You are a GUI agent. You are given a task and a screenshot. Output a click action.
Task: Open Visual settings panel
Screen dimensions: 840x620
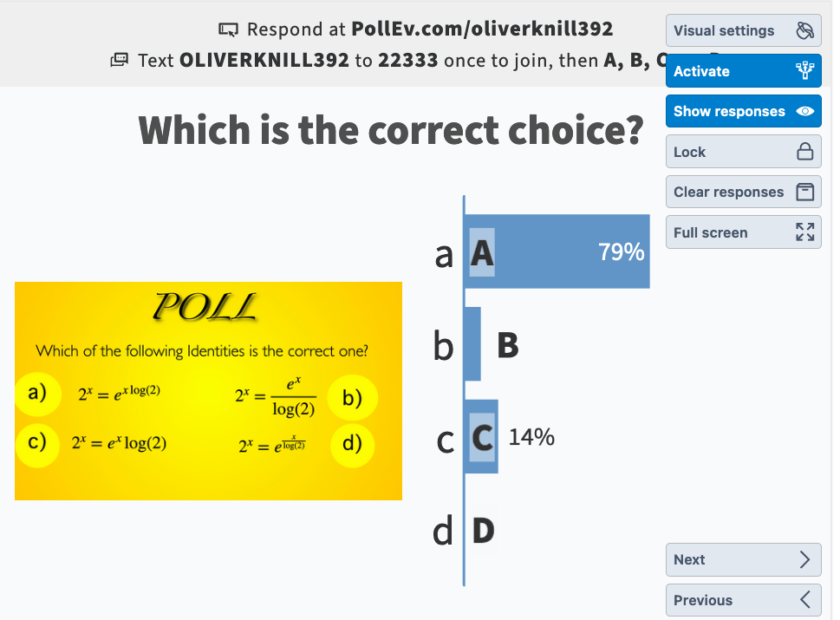coord(725,31)
